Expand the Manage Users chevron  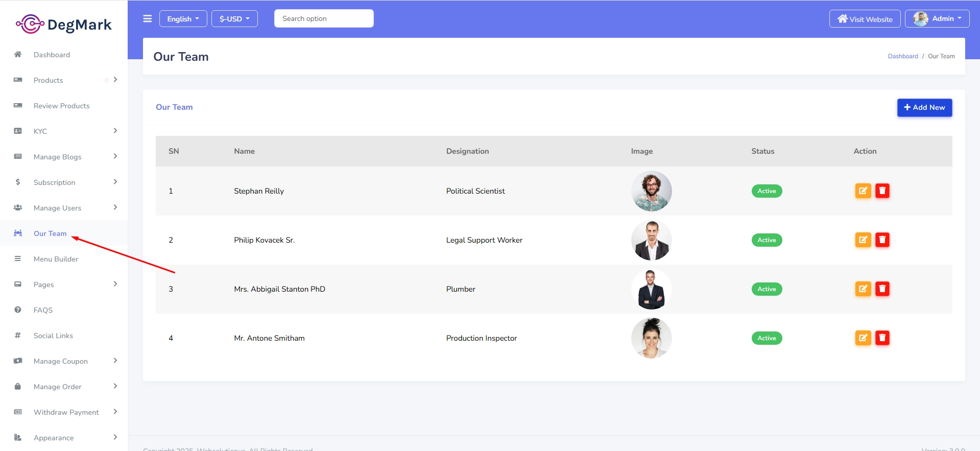[x=115, y=207]
